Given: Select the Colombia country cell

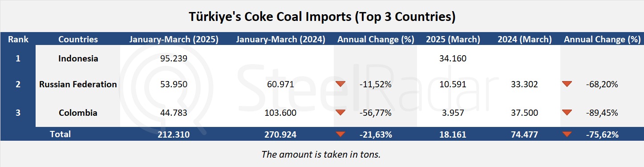Looking at the screenshot, I should point(78,113).
